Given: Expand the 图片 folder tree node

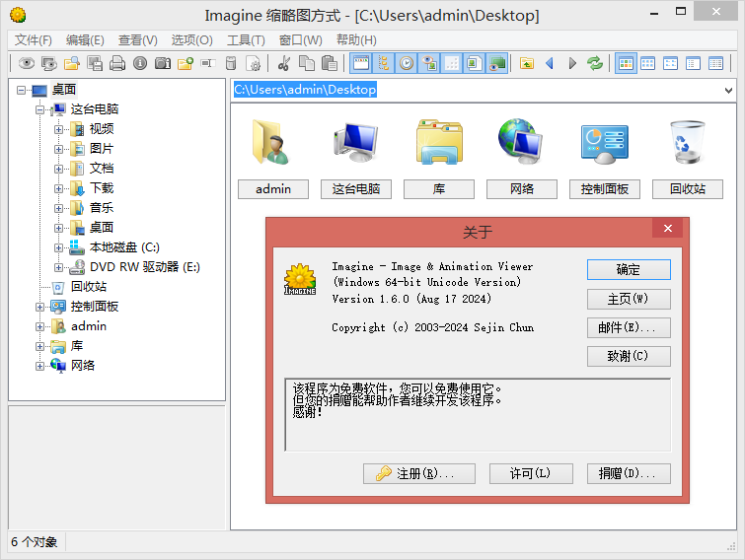Looking at the screenshot, I should coord(58,149).
